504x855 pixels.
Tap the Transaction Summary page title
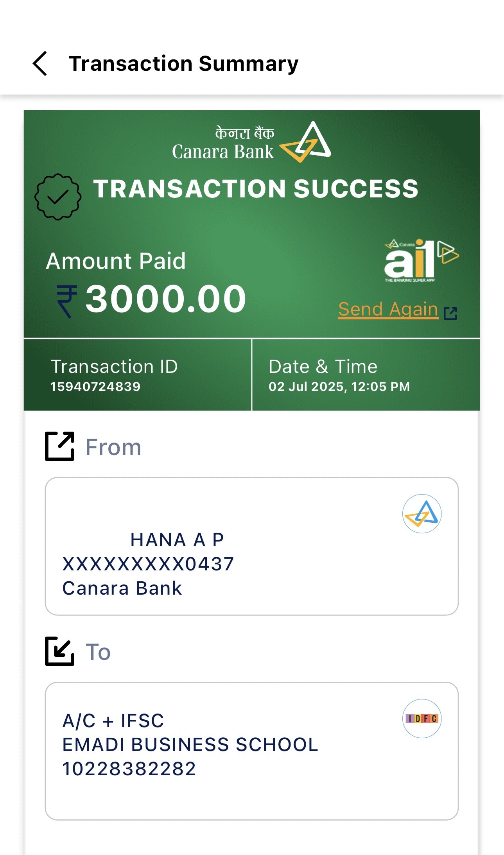(183, 64)
